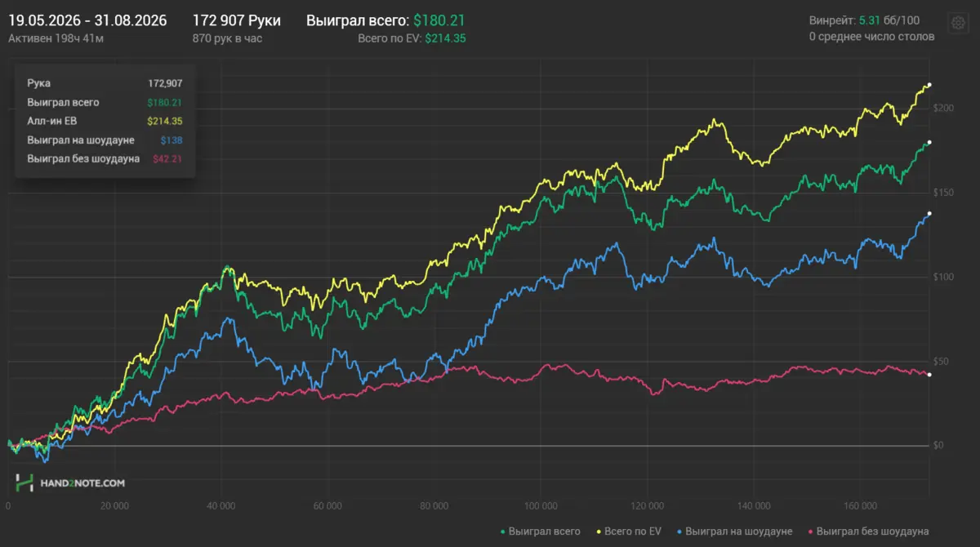Click the header EV total $214.35
Viewport: 980px width, 547px height.
pos(445,38)
